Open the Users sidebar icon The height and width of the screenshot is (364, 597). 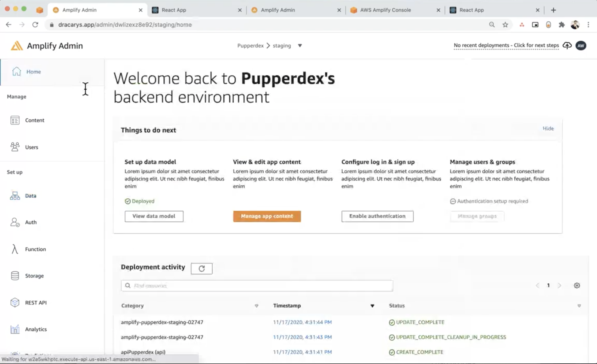(15, 147)
